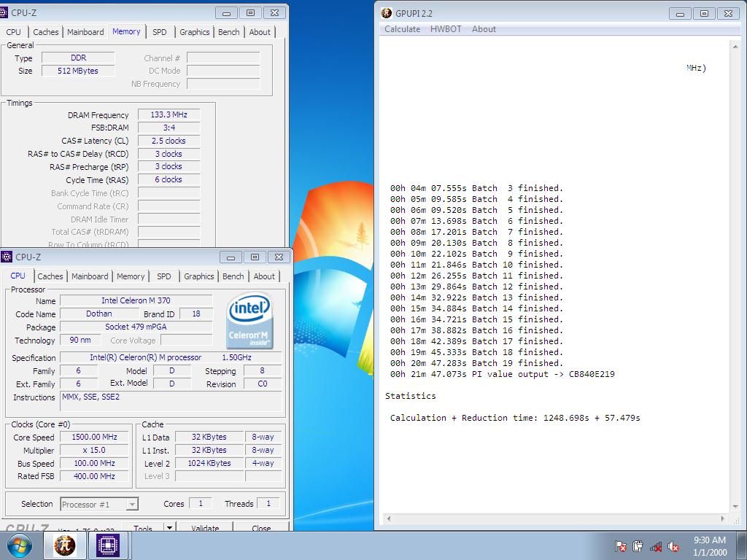Select Bench tab in lower CPU-Z window
The height and width of the screenshot is (560, 747).
click(233, 276)
